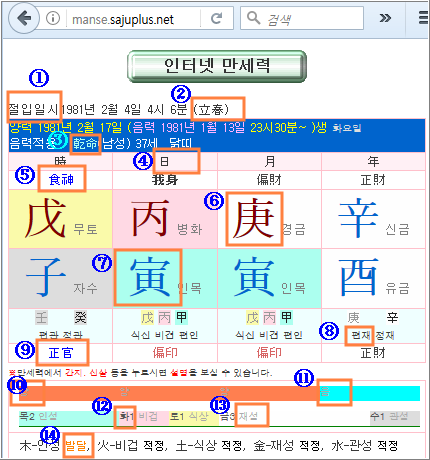430x460 pixels.
Task: Expand the toolbar overflow chevron
Action: pyautogui.click(x=385, y=18)
